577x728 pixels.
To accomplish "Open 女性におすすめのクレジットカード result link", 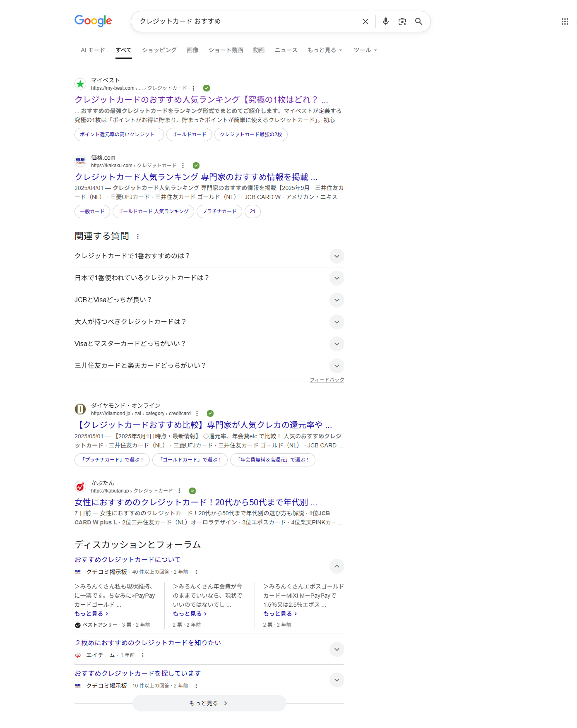I will point(196,502).
